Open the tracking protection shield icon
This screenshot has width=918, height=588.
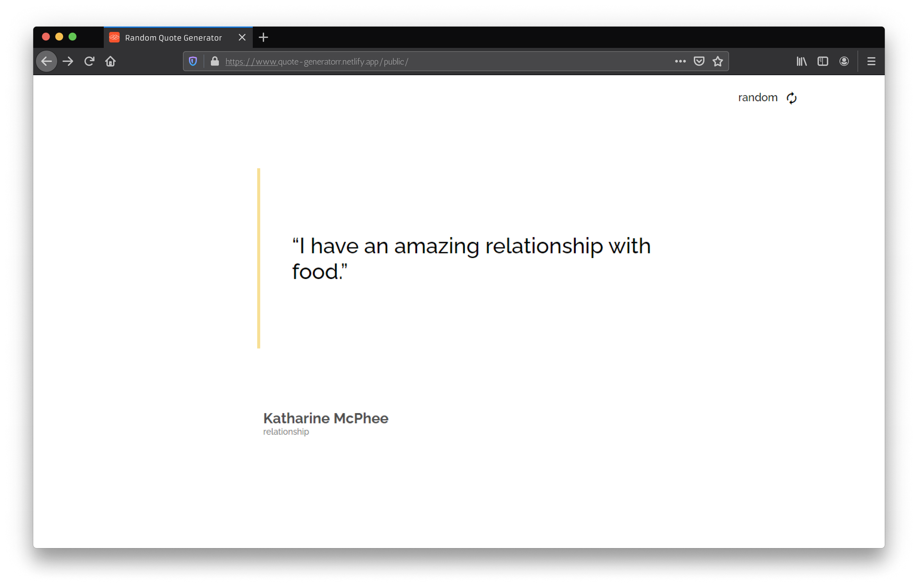click(x=193, y=61)
